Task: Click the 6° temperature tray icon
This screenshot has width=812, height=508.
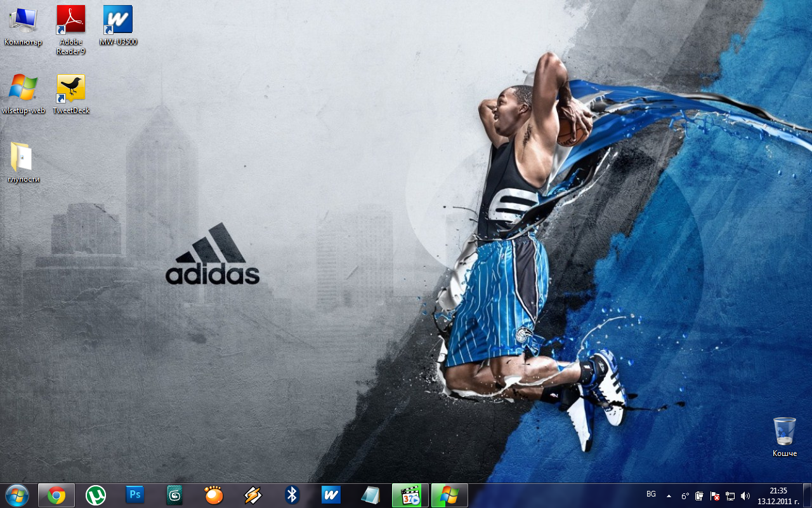Action: 685,496
